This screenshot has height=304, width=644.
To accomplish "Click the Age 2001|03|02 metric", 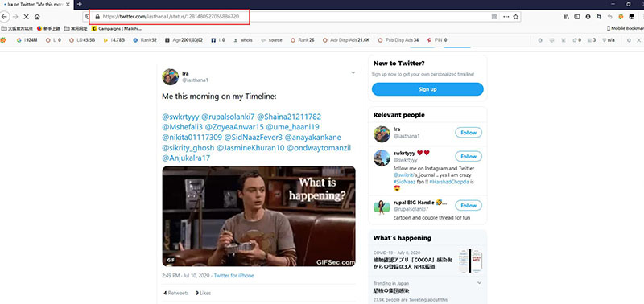I will [184, 40].
